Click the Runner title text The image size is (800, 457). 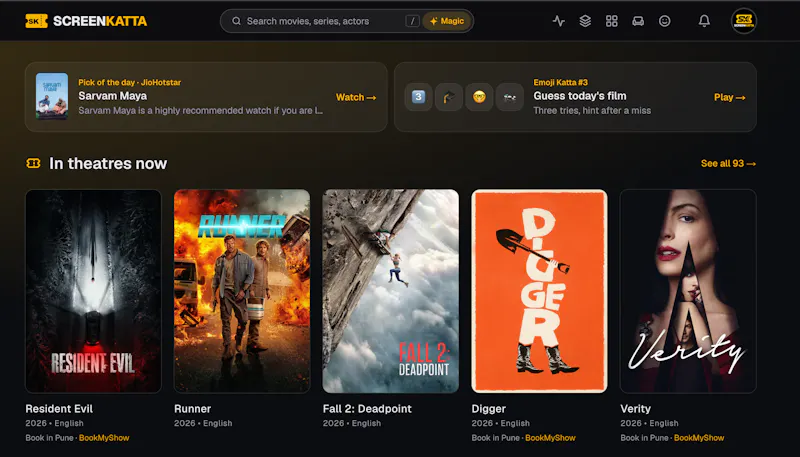[192, 409]
